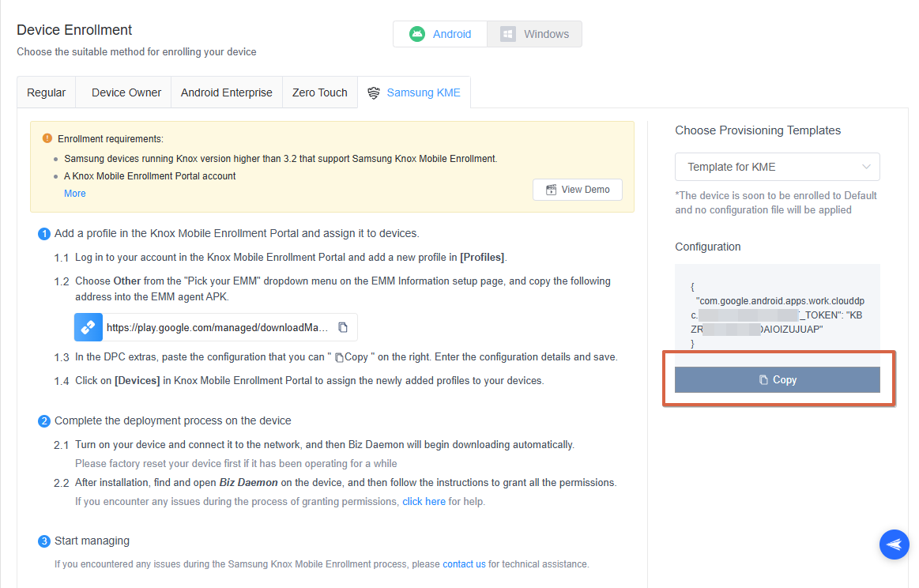Open the Zero Touch tab
Image resolution: width=919 pixels, height=588 pixels.
[319, 92]
